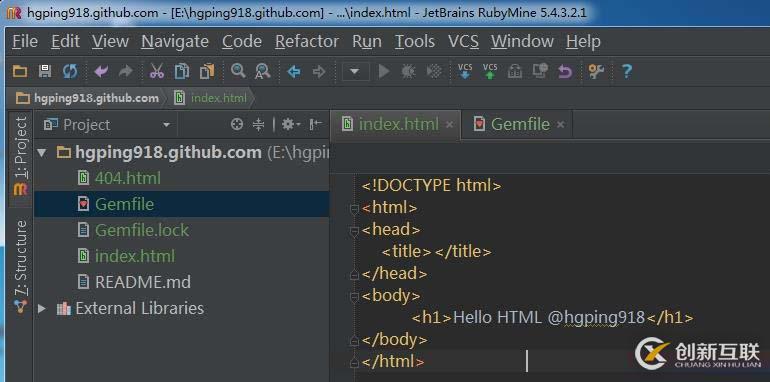Collapse the <body> code fold marker
This screenshot has width=770, height=382.
(354, 297)
